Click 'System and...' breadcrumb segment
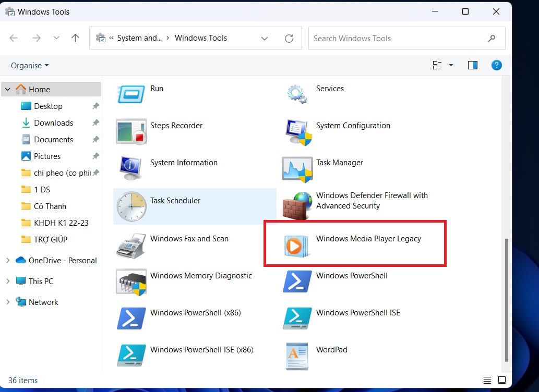539x392 pixels. click(139, 38)
